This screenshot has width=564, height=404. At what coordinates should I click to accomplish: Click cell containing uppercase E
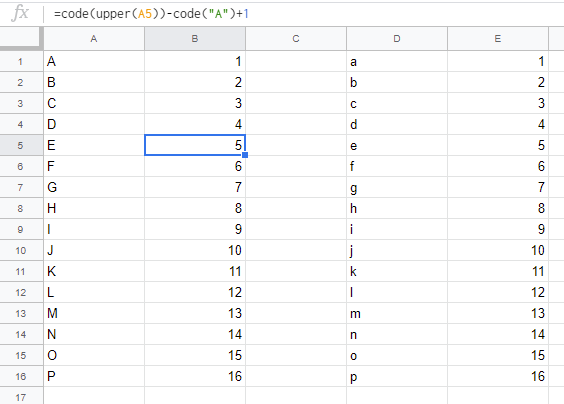[94, 145]
